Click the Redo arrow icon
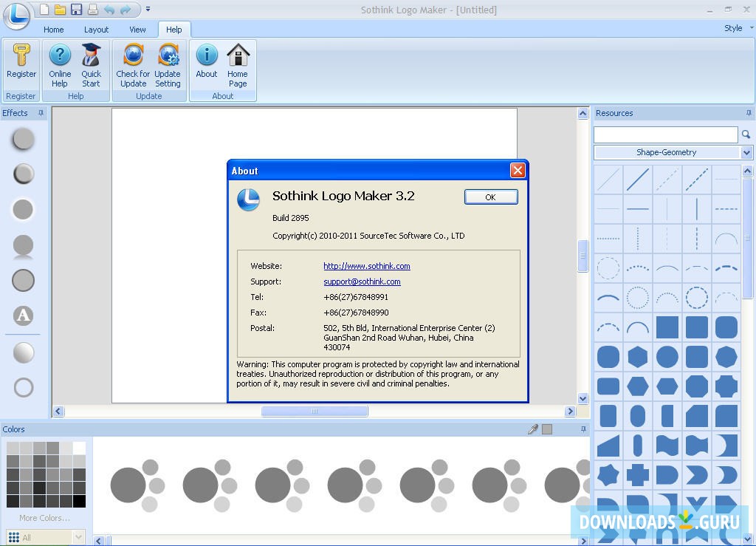756x546 pixels. click(126, 9)
